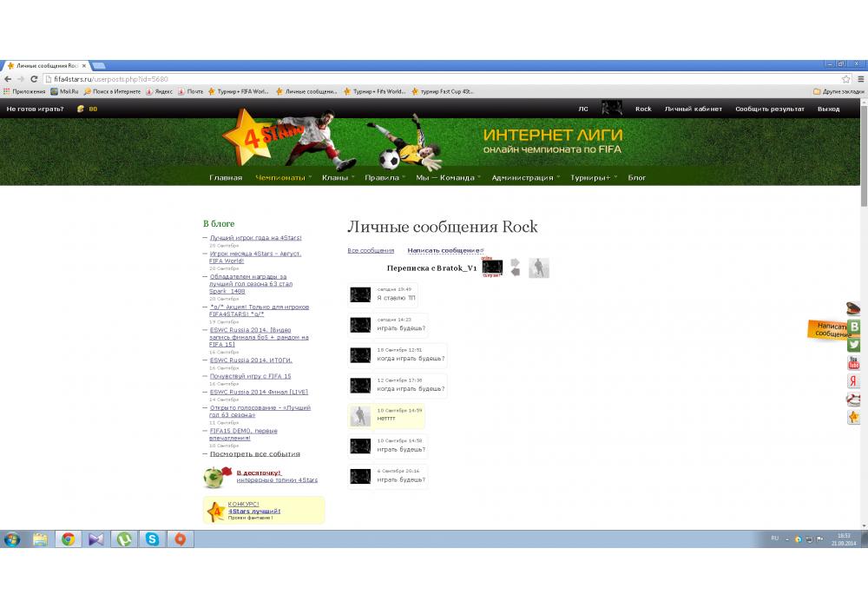
Task: Open the Приложения apps bookmark
Action: (x=24, y=92)
